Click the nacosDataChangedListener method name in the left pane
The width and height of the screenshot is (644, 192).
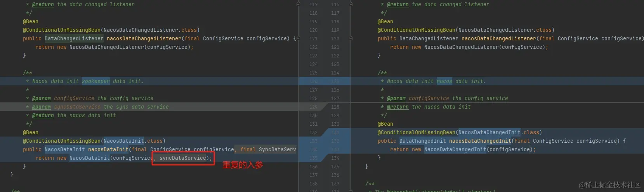click(144, 38)
